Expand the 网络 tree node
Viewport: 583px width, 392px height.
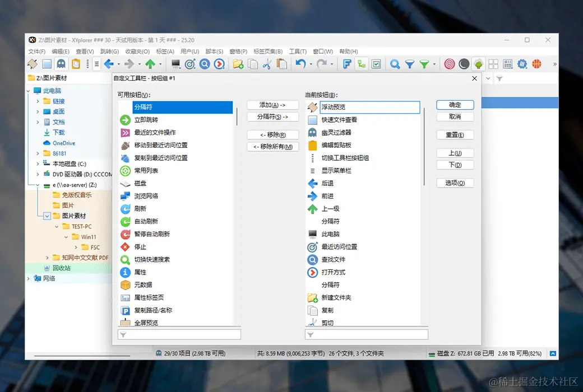(28, 278)
